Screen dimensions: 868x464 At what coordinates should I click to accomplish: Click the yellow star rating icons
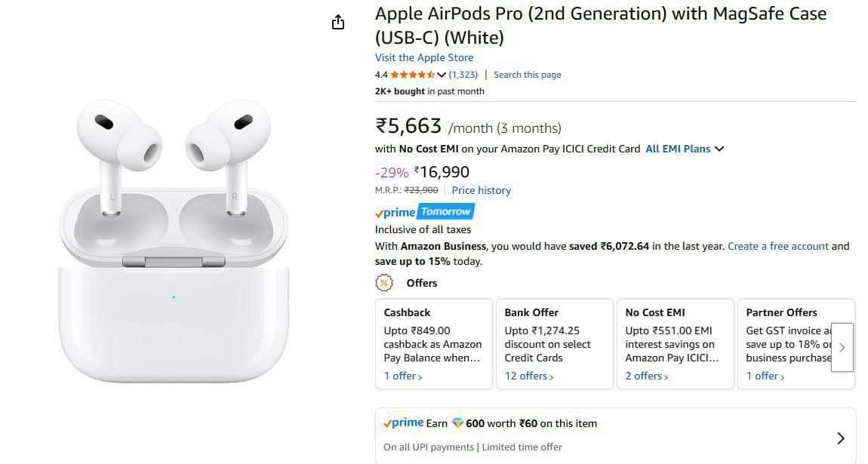coord(411,75)
